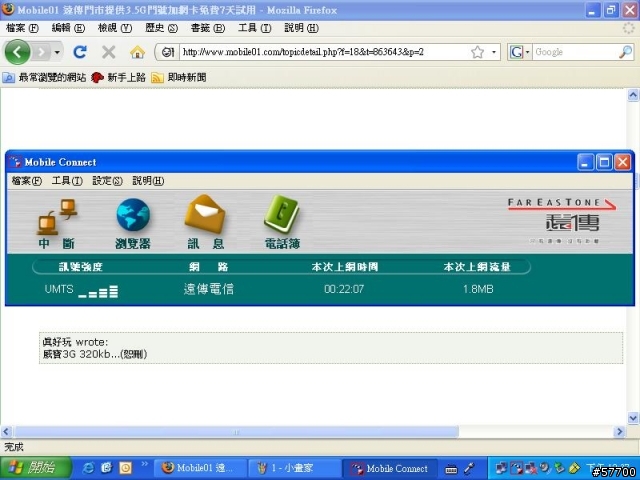The height and width of the screenshot is (480, 640).
Task: Expand hidden quick launch icons with the chevron
Action: click(144, 464)
